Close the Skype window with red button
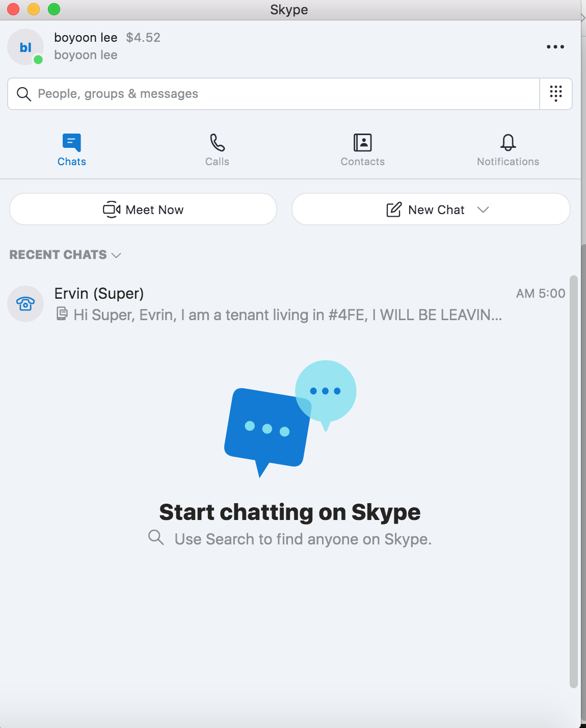 pyautogui.click(x=13, y=9)
